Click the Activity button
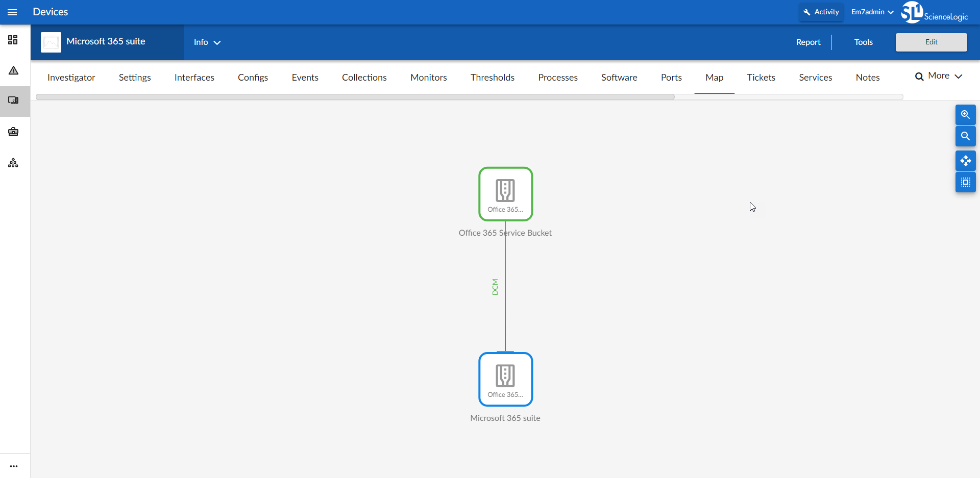Viewport: 980px width, 478px height. point(821,12)
